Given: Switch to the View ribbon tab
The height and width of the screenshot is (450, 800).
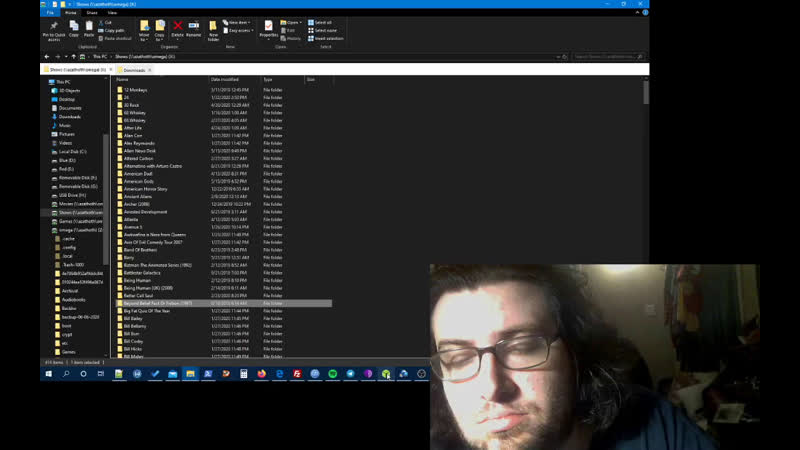Looking at the screenshot, I should pyautogui.click(x=112, y=13).
